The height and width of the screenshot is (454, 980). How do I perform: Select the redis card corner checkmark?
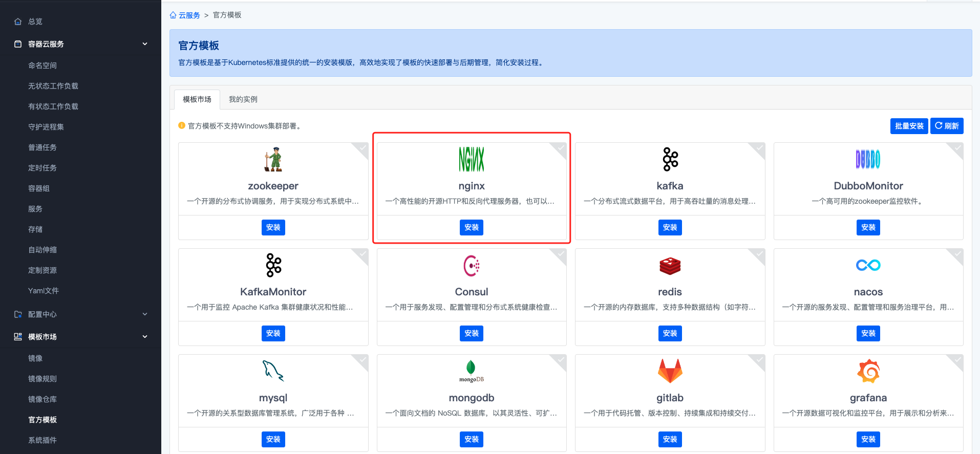pos(759,254)
